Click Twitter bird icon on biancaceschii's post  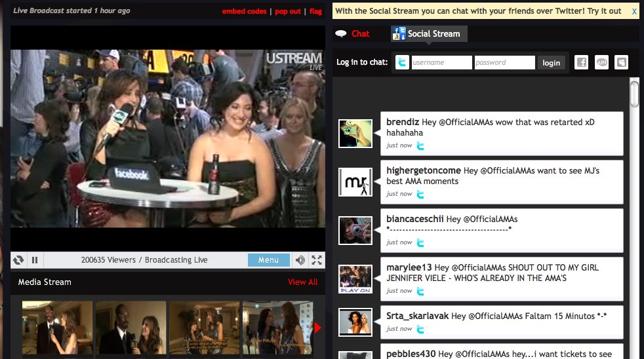(x=420, y=242)
